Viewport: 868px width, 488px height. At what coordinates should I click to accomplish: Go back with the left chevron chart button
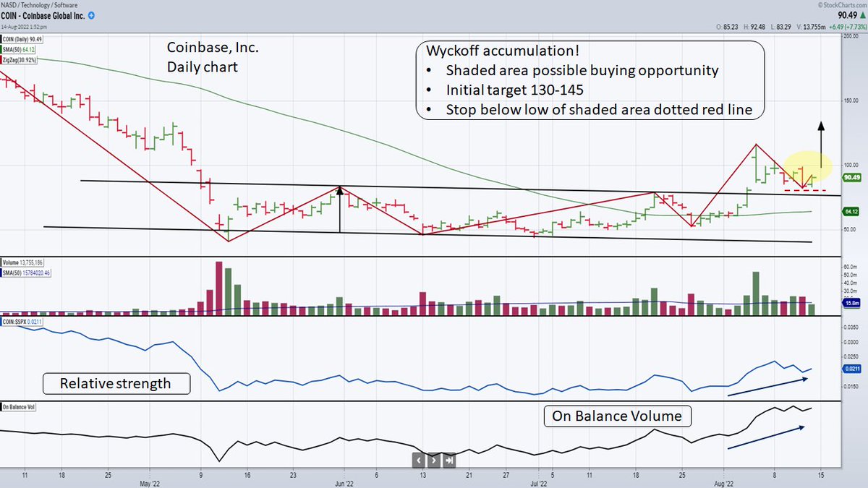[419, 459]
